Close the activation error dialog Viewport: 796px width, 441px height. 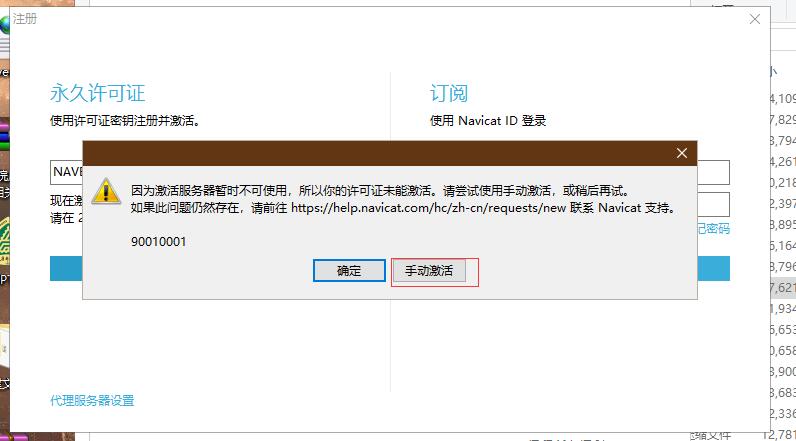[x=682, y=153]
